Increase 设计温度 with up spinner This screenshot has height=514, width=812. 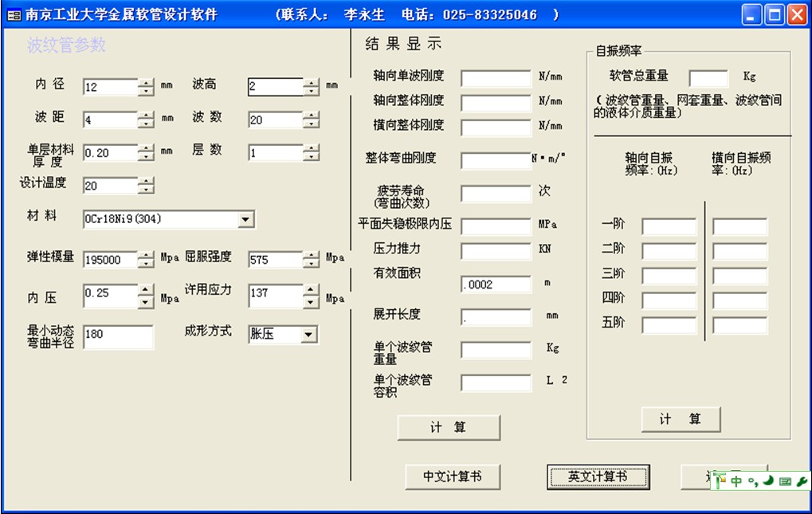[x=147, y=182]
